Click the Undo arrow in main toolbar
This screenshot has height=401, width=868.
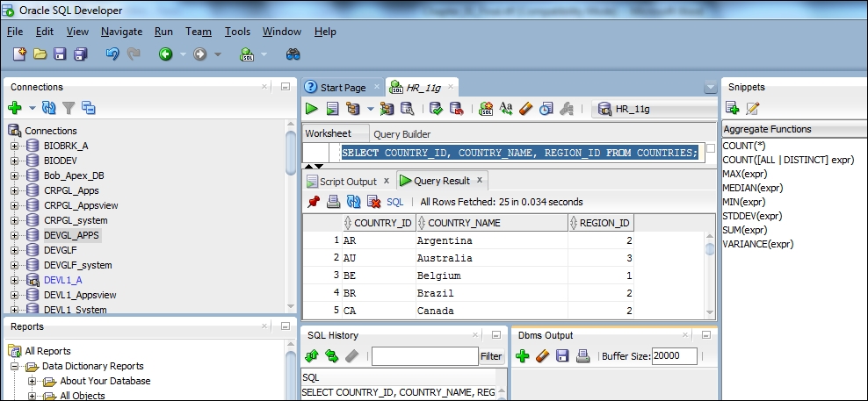point(112,54)
